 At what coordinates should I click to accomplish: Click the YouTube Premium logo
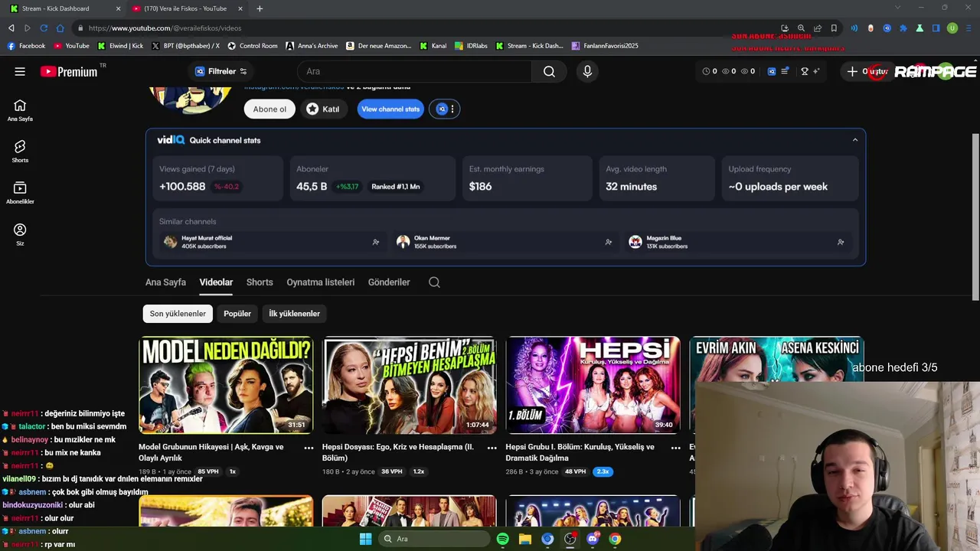pyautogui.click(x=69, y=71)
